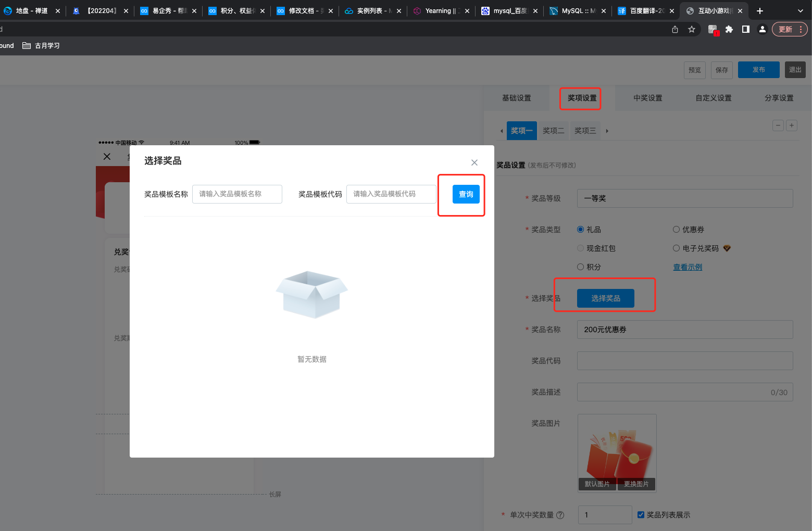Image resolution: width=812 pixels, height=531 pixels.
Task: Click the browser share page icon
Action: pos(675,30)
